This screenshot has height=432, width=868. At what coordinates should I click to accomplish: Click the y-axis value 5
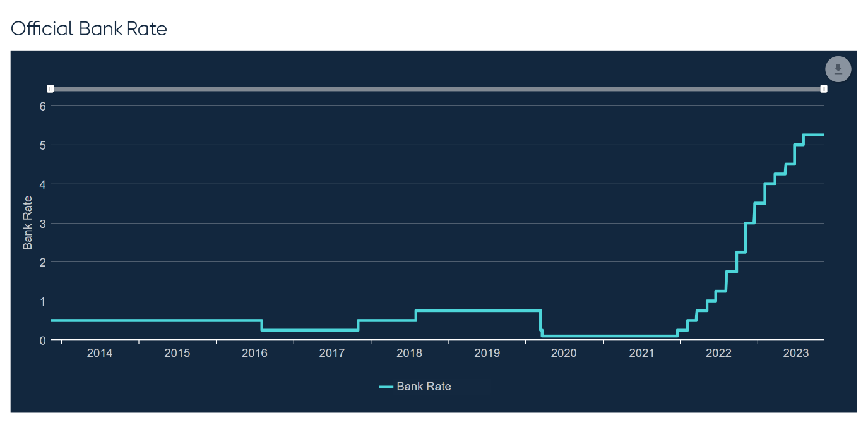point(43,145)
